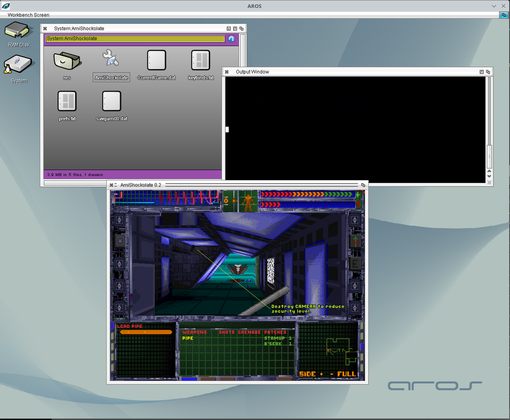Viewport: 510px width, 420px height.
Task: Click blue side button right of automap
Action: (362, 347)
